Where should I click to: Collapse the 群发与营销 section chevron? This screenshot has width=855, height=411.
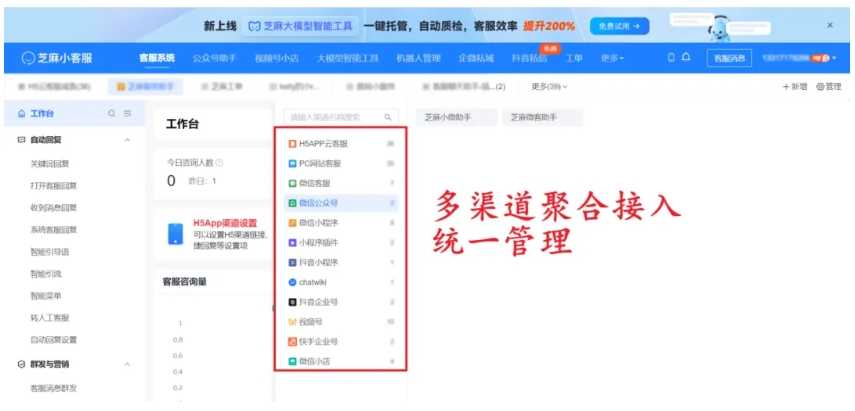(x=128, y=364)
